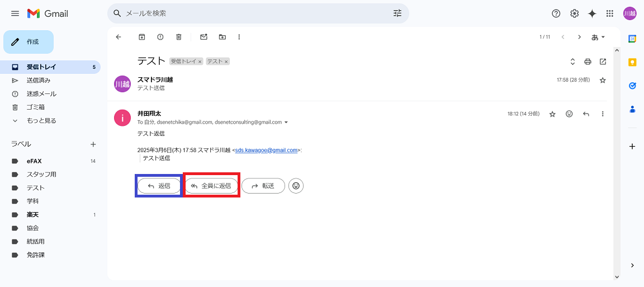This screenshot has width=644, height=287.
Task: Open the sds.kawagoe@gmail.com link
Action: coord(266,150)
